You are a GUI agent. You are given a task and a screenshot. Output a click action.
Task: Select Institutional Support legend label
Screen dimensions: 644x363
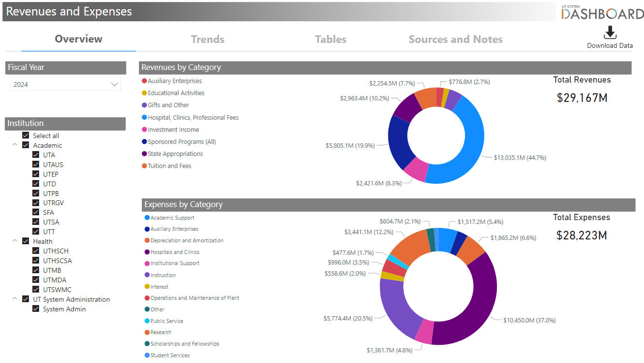[175, 263]
